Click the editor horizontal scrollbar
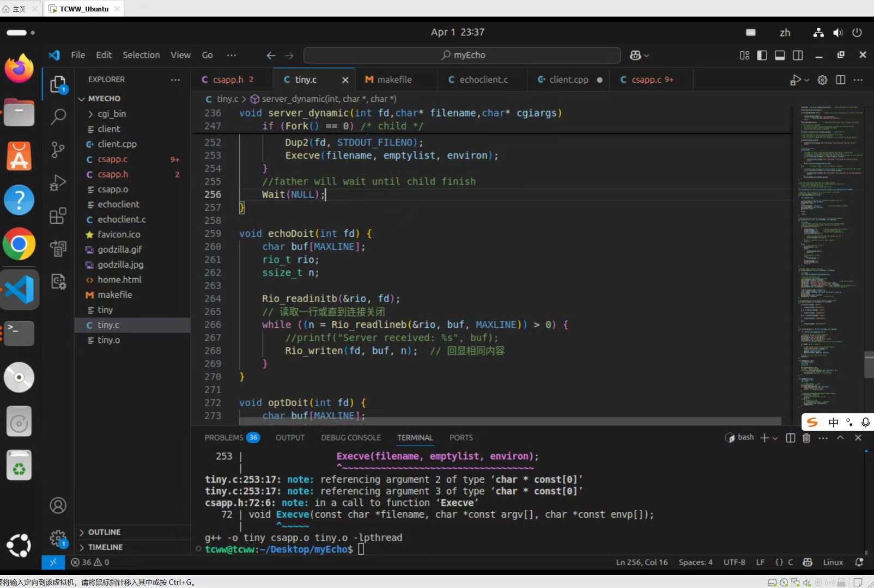Image resolution: width=874 pixels, height=588 pixels. (x=509, y=421)
